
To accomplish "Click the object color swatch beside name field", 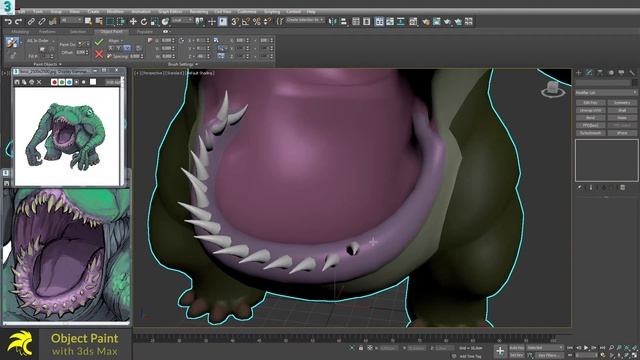I will 635,83.
